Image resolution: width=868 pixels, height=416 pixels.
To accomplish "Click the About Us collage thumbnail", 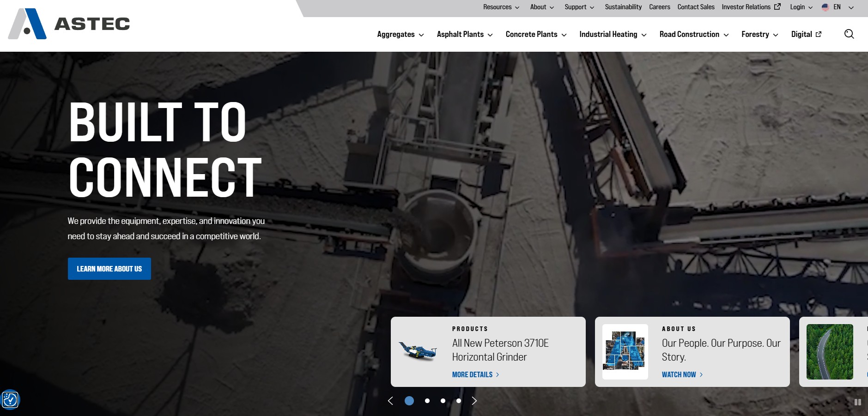I will (x=625, y=351).
